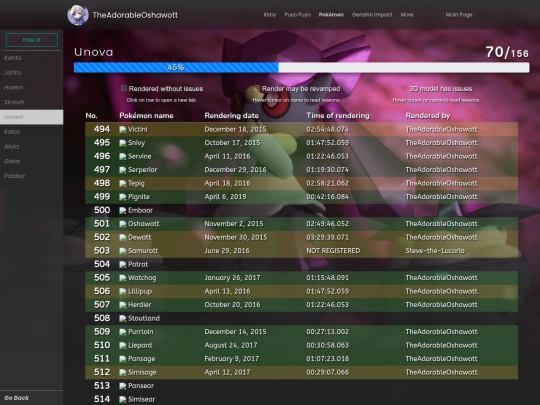
Task: Click the Samurott name text
Action: (x=143, y=251)
